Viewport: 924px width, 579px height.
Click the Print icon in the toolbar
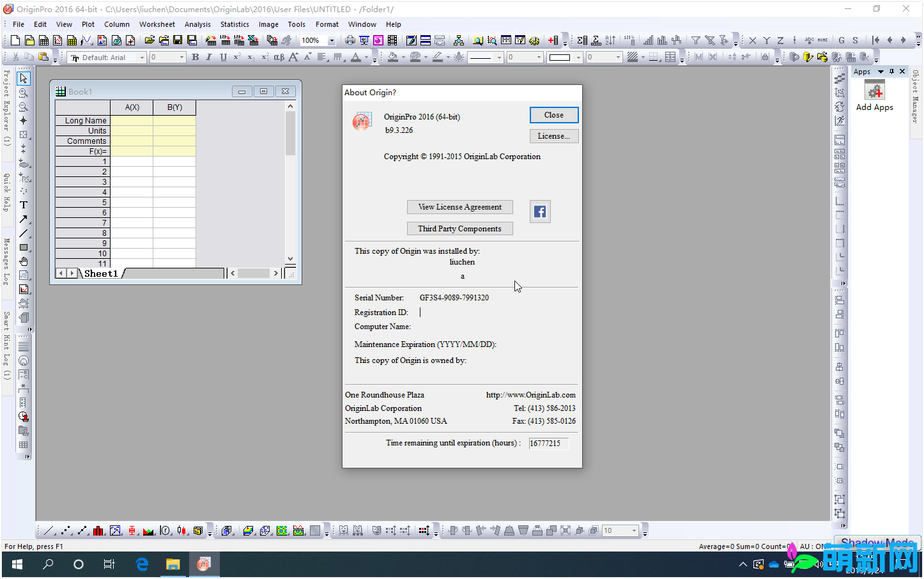(x=350, y=40)
